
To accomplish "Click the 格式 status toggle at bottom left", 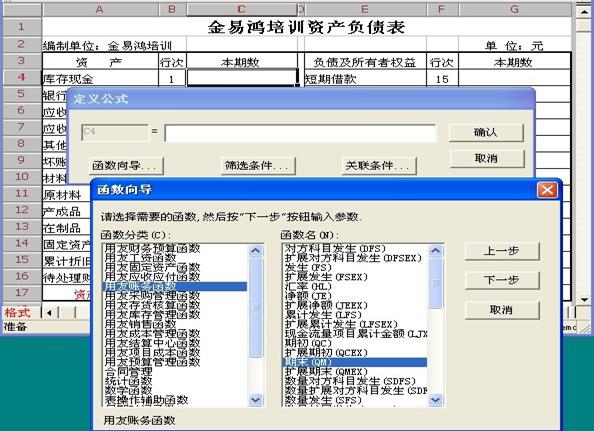I will click(17, 313).
